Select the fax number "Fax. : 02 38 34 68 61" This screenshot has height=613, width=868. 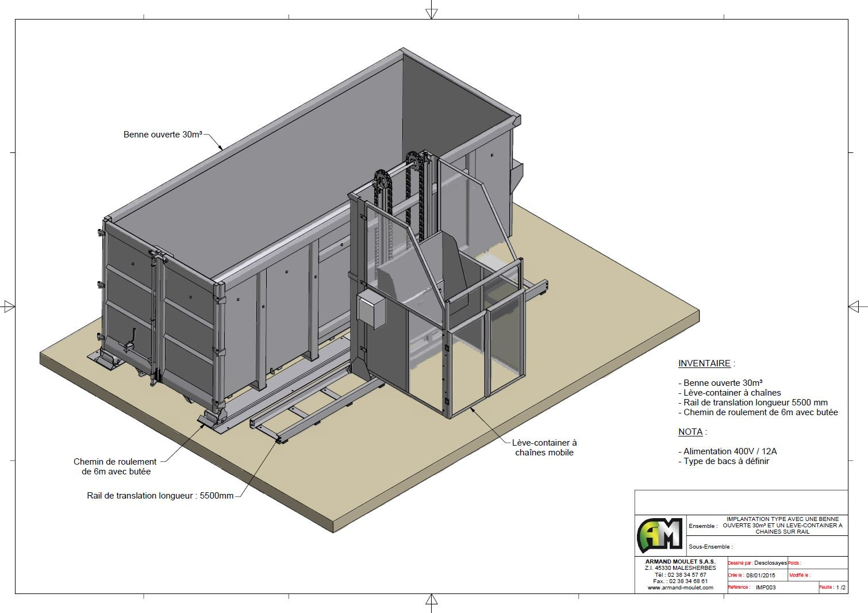coord(680,581)
